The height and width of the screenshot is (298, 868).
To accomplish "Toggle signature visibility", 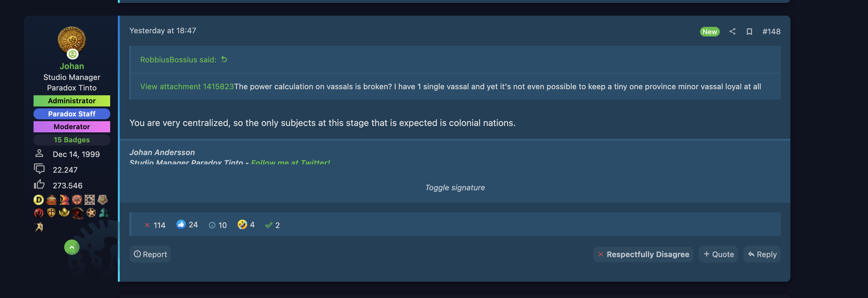I will (455, 187).
